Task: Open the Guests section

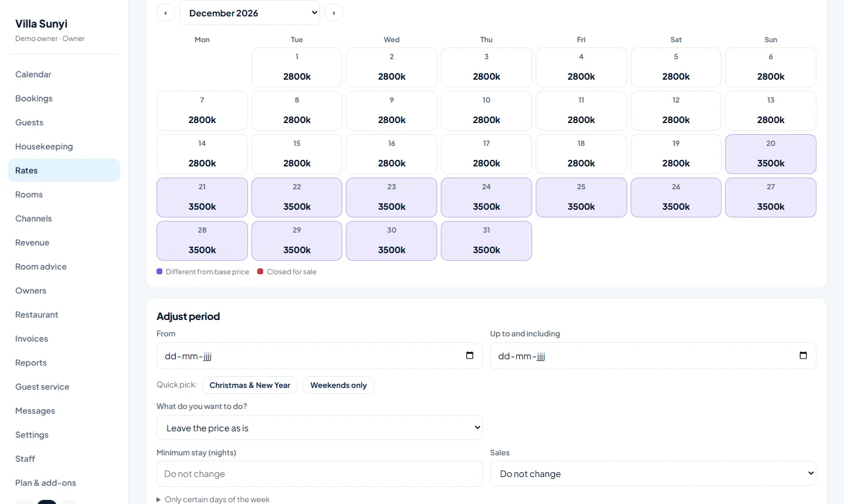Action: point(64,122)
